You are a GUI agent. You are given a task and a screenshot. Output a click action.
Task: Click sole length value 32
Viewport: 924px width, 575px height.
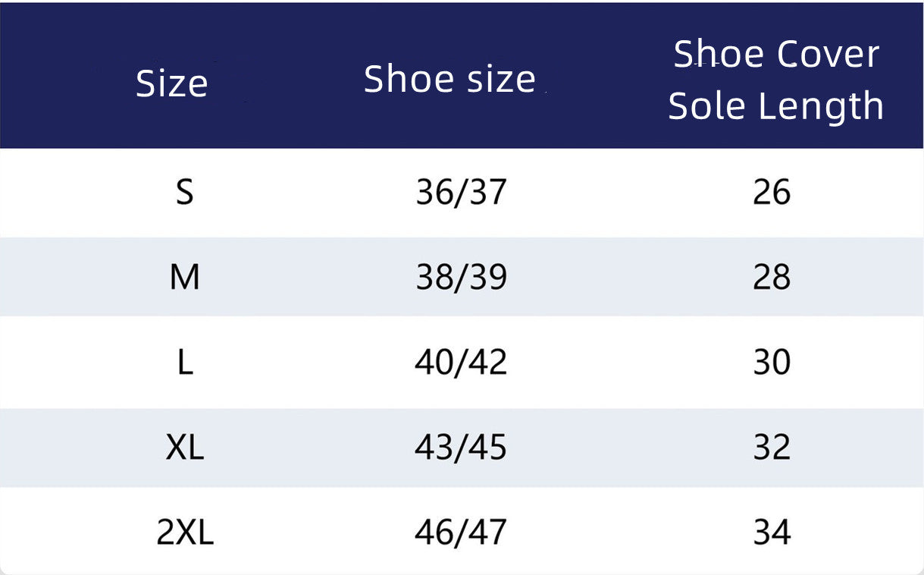pyautogui.click(x=772, y=448)
